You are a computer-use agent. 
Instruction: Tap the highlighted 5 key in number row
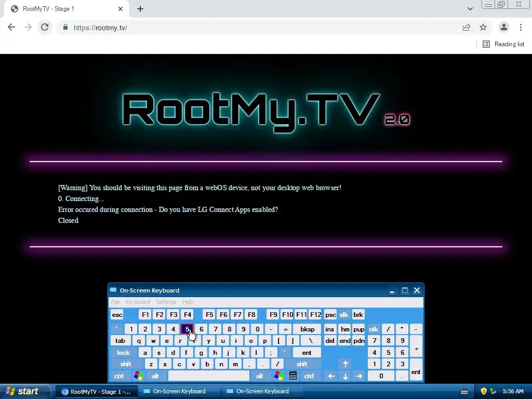[x=187, y=329]
